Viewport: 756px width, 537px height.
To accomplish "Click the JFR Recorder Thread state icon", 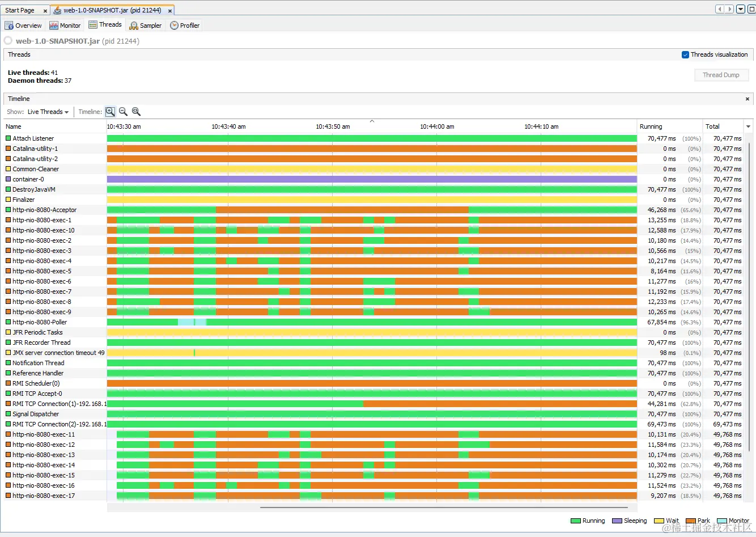I will [9, 343].
